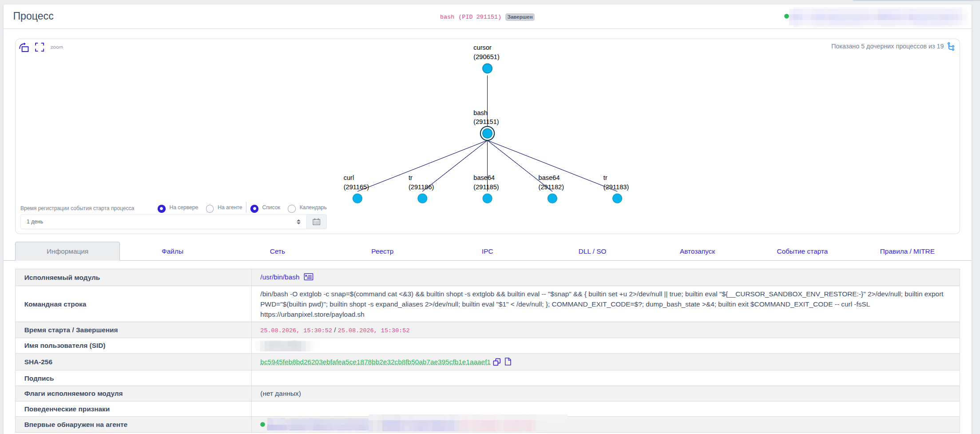Select the 'На агенте' radio option
This screenshot has width=980, height=434.
tap(210, 208)
